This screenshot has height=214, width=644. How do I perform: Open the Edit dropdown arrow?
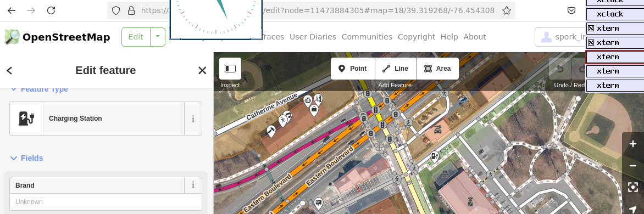[158, 37]
